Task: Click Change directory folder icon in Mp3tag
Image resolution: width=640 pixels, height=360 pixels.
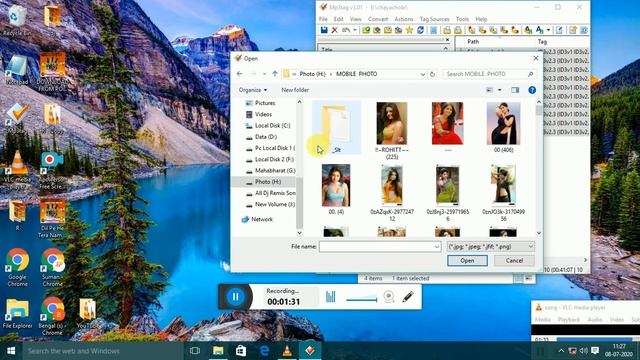Action: coord(366,30)
